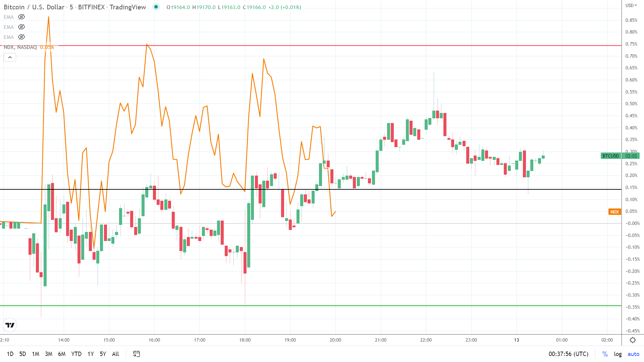The width and height of the screenshot is (644, 362).
Task: Click the second EMA indicator label
Action: click(9, 27)
